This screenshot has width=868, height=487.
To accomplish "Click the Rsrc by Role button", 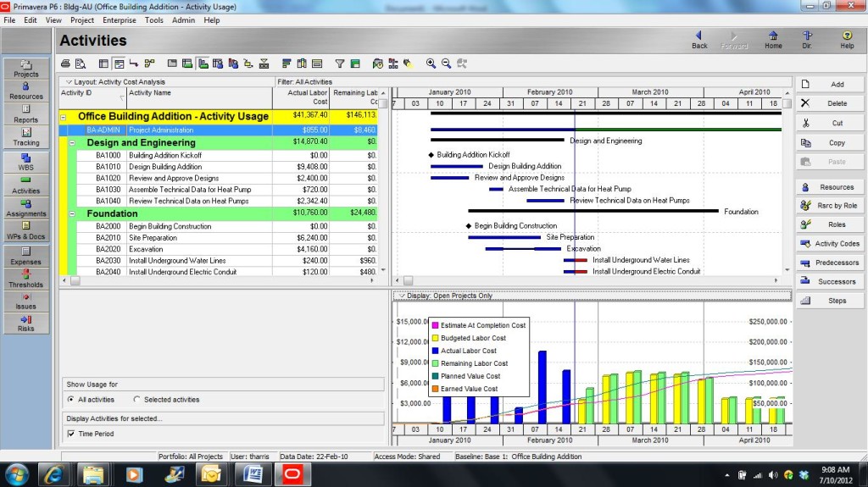I will click(x=829, y=205).
